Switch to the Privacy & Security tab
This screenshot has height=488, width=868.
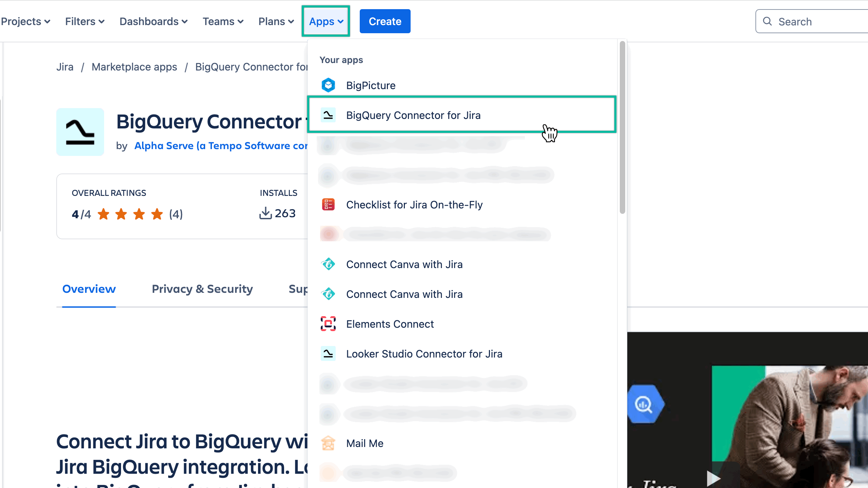click(202, 289)
